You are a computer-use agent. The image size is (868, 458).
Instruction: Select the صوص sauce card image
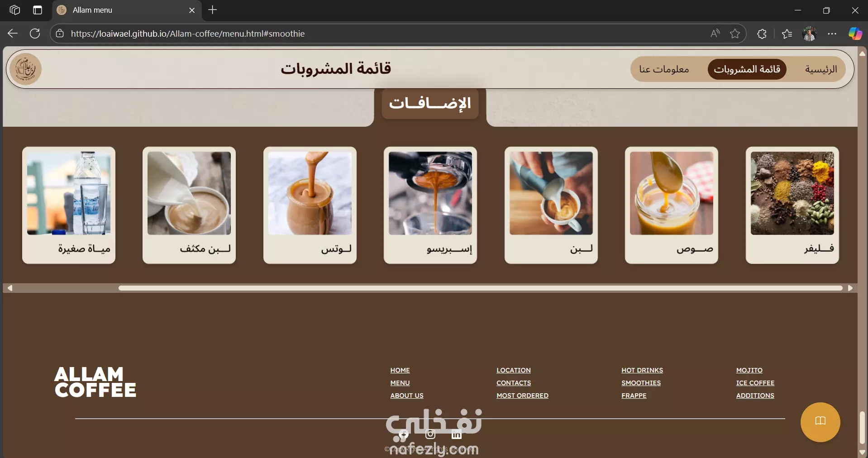672,193
